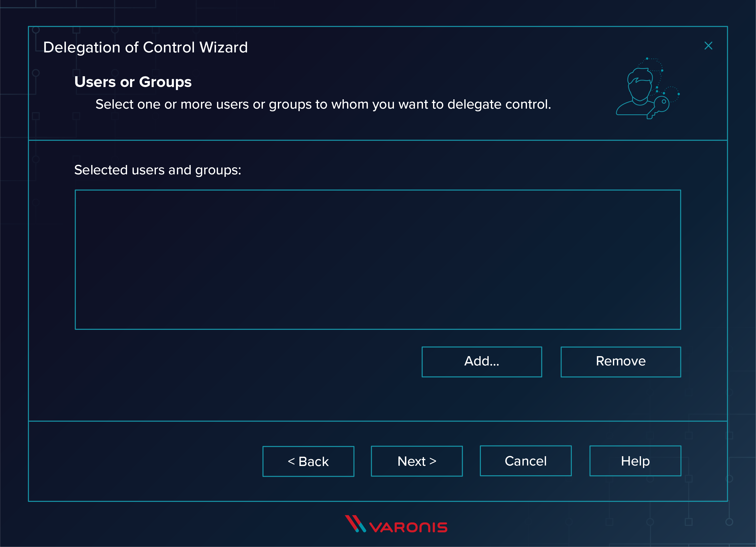This screenshot has height=547, width=756.
Task: Click the 'Users or Groups' heading
Action: (x=133, y=82)
